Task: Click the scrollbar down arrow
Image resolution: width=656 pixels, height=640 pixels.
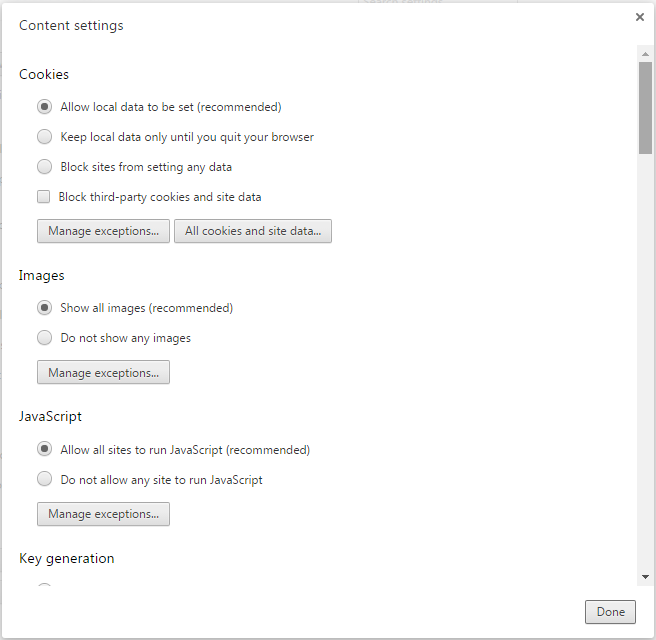Action: click(x=645, y=577)
